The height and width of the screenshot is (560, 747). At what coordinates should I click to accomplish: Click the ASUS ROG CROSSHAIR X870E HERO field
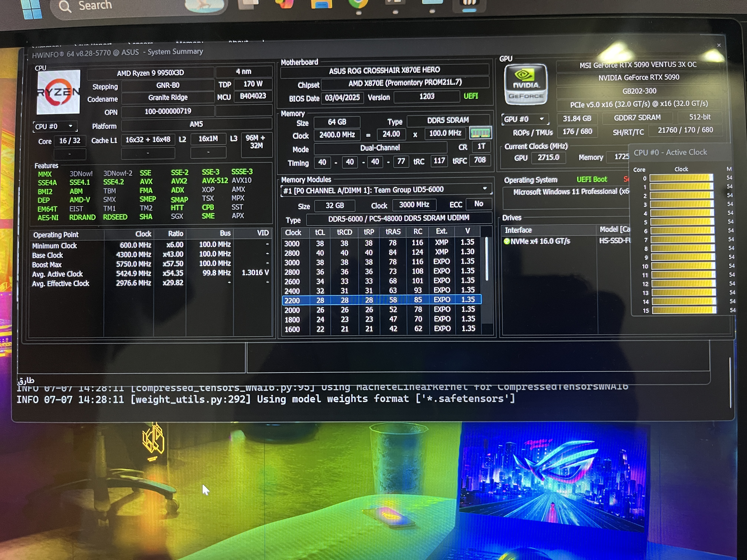pos(385,70)
